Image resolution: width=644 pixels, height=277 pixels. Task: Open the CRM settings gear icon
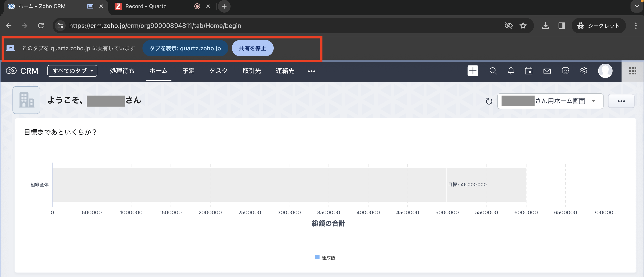tap(584, 71)
